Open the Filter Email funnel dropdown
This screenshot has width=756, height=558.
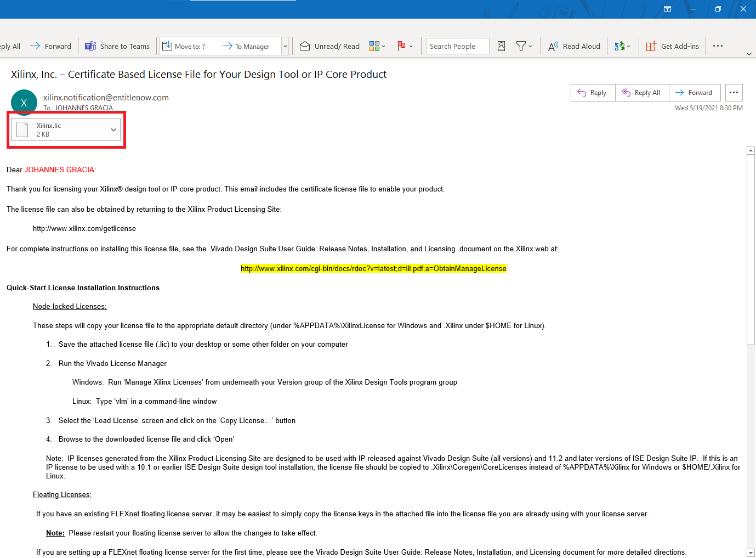pyautogui.click(x=524, y=46)
